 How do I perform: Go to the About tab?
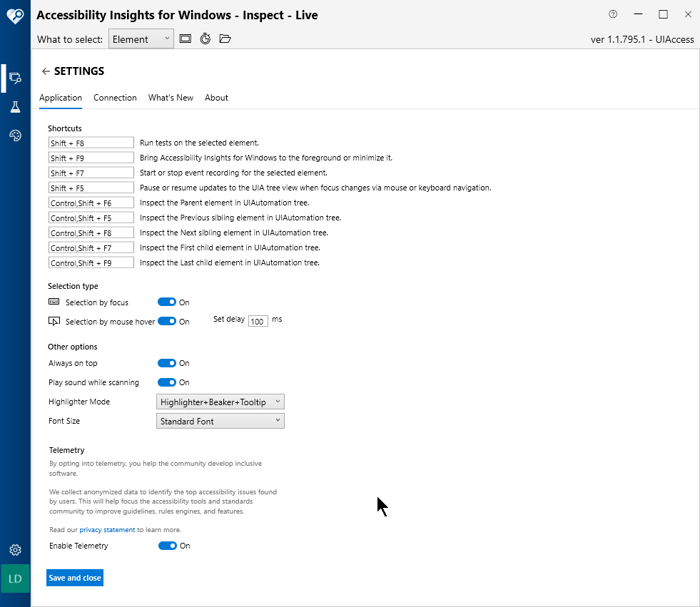[x=216, y=98]
